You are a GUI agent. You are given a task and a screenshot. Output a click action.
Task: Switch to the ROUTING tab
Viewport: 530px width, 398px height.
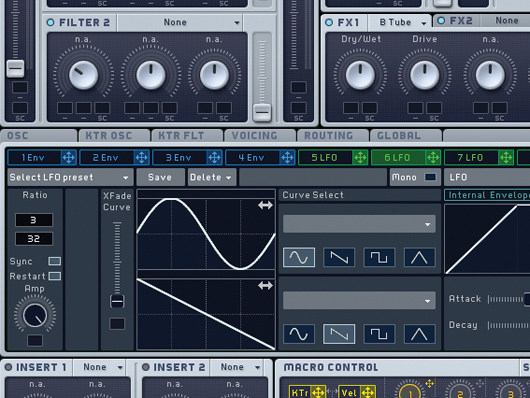pos(333,136)
